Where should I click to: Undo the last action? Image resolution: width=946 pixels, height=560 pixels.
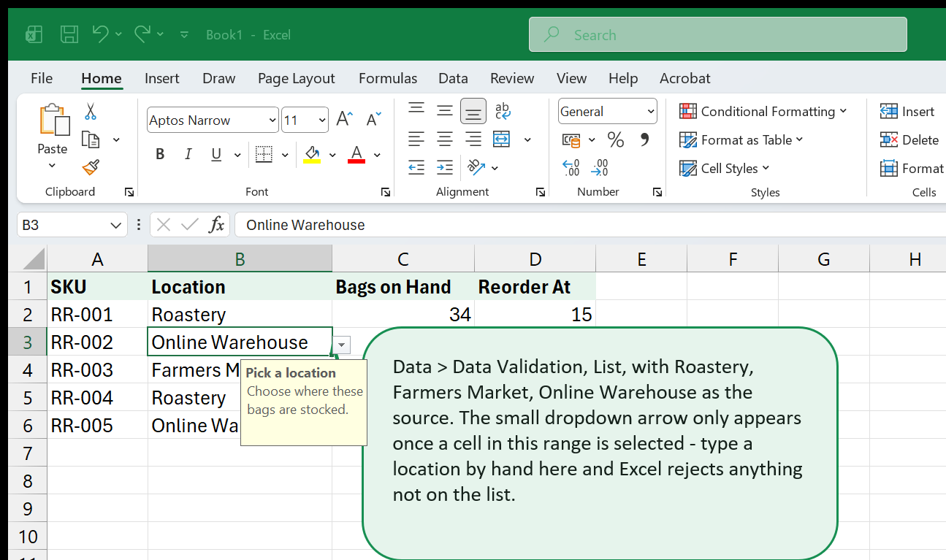[101, 34]
